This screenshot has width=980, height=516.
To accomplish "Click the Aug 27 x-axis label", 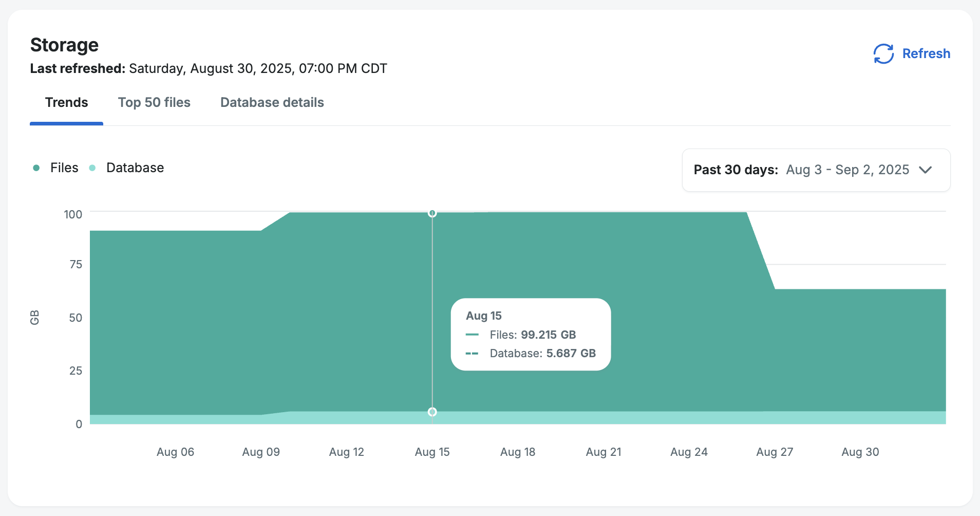I will coord(775,452).
